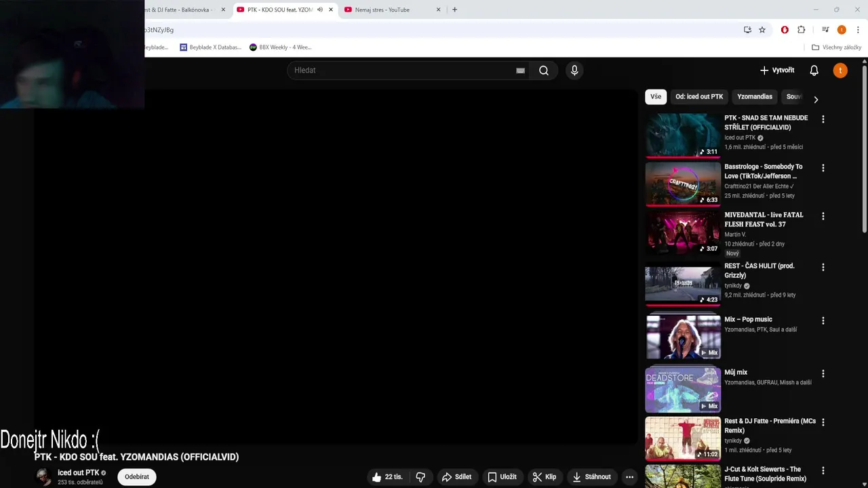This screenshot has height=488, width=868.
Task: Open menu for Mix – Pop music
Action: tap(823, 321)
